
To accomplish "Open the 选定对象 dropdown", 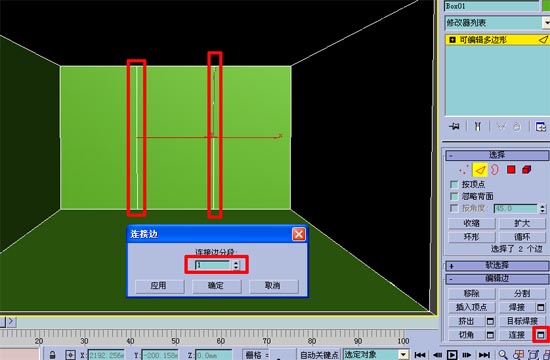I will [x=376, y=354].
